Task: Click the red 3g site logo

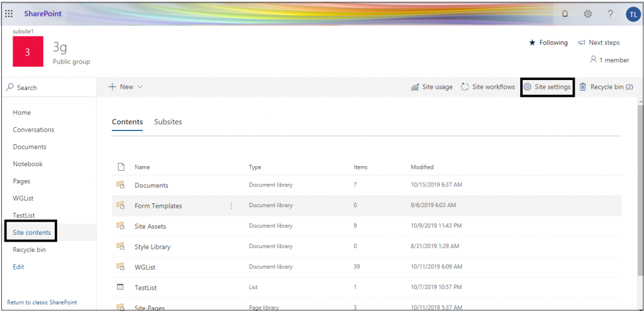Action: point(28,52)
